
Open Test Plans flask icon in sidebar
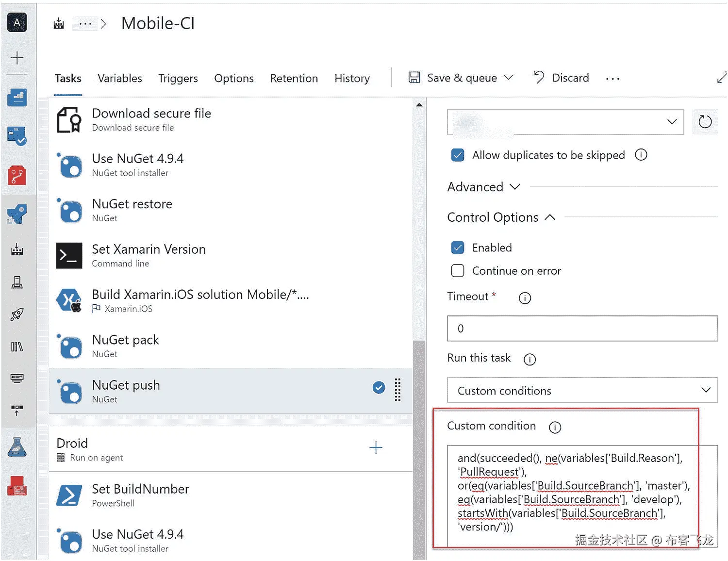coord(17,447)
